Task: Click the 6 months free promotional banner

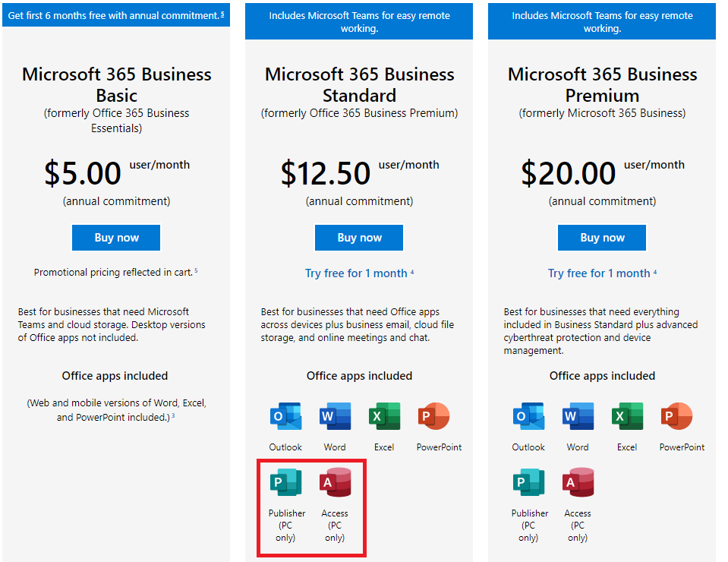Action: click(x=116, y=15)
